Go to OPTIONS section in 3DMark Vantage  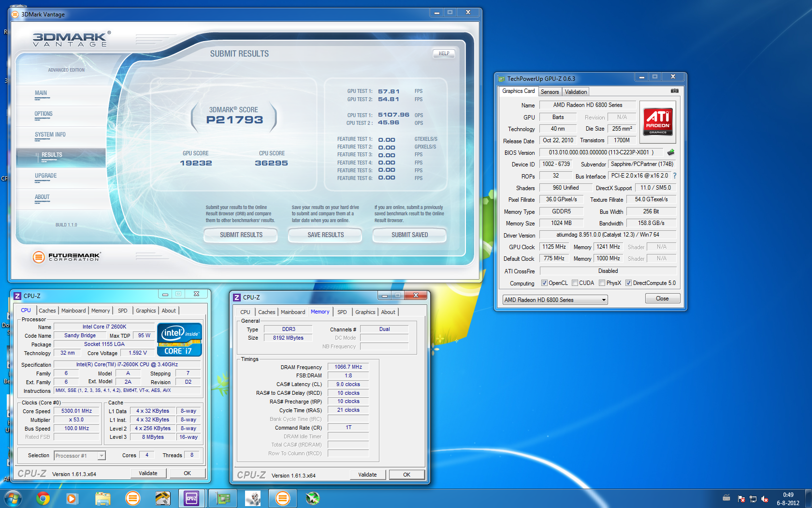coord(61,116)
